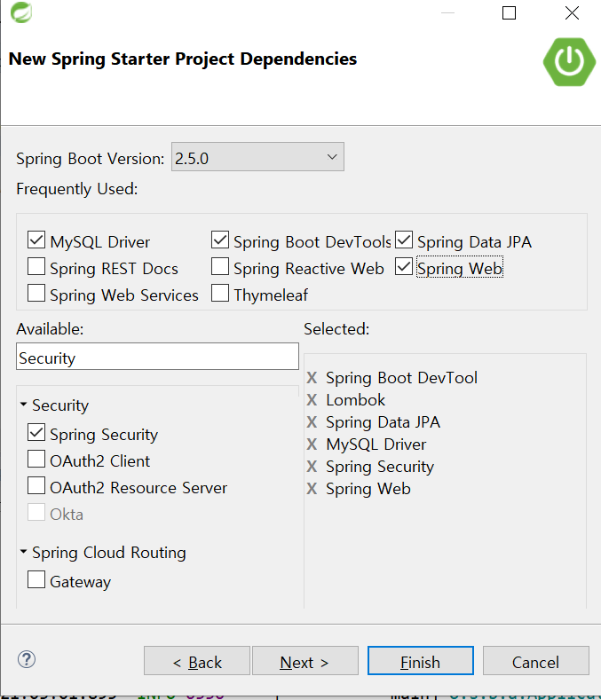The height and width of the screenshot is (700, 601).
Task: Tick the Spring Reactive Web checkbox
Action: point(220,266)
